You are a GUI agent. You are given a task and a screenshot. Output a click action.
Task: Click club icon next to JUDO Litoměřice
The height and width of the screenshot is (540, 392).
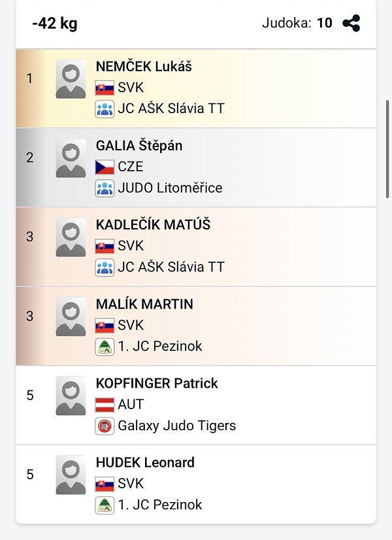coord(105,188)
